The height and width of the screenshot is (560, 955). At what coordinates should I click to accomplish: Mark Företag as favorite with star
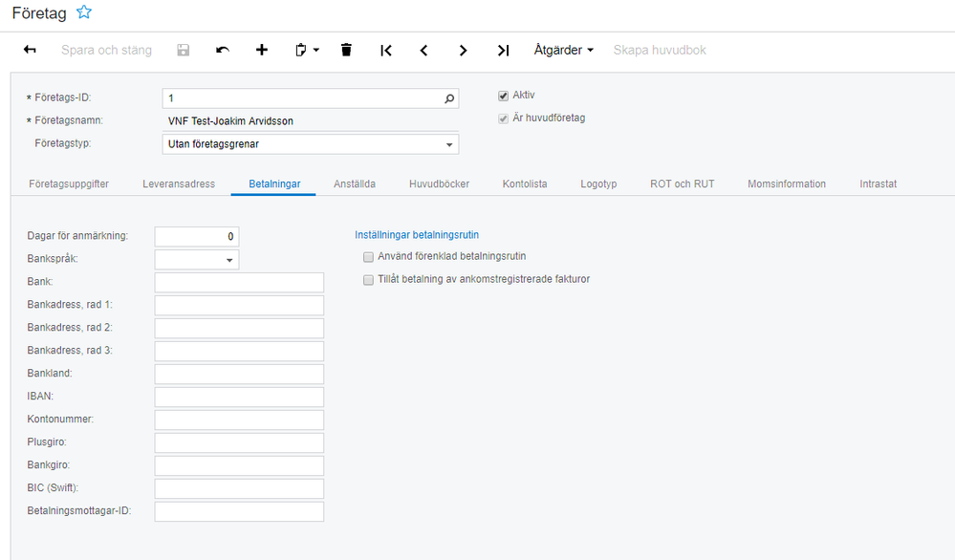coord(84,12)
